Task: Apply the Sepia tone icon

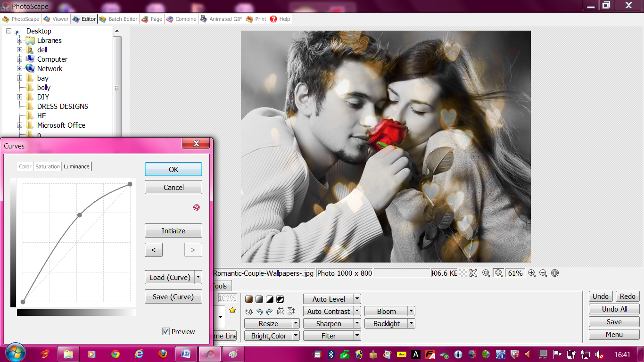Action: (x=249, y=299)
